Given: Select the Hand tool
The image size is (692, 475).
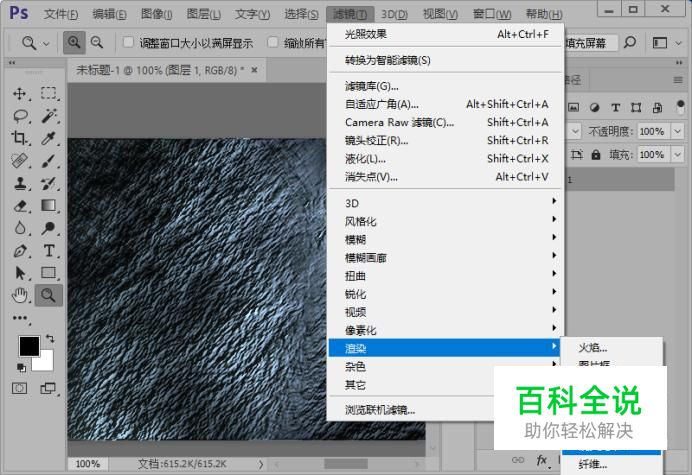Looking at the screenshot, I should tap(19, 295).
